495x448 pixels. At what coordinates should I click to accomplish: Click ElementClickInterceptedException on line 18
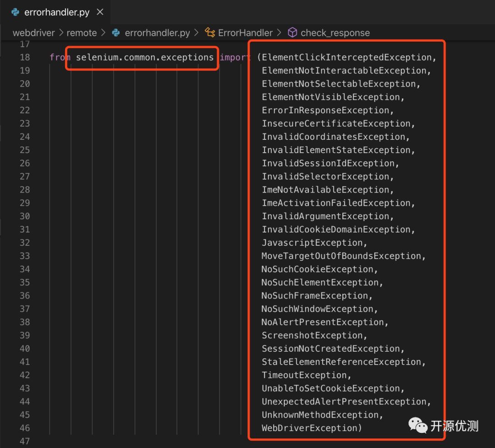346,57
